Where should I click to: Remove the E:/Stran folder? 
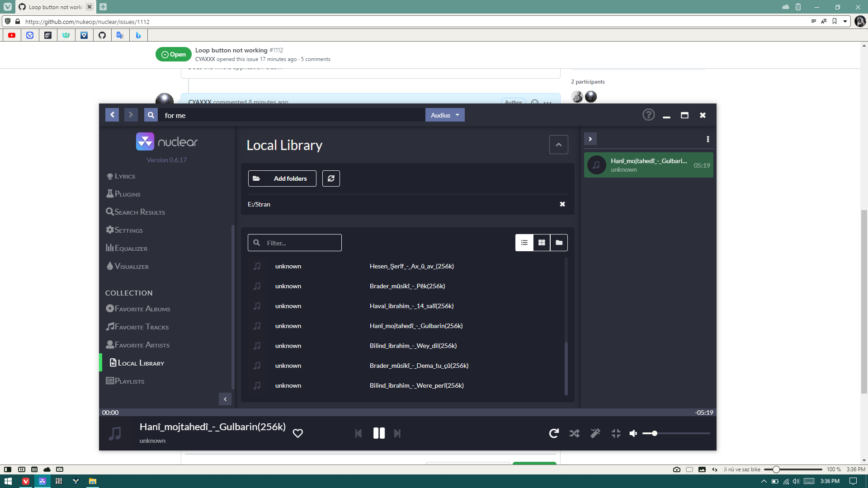(x=562, y=204)
